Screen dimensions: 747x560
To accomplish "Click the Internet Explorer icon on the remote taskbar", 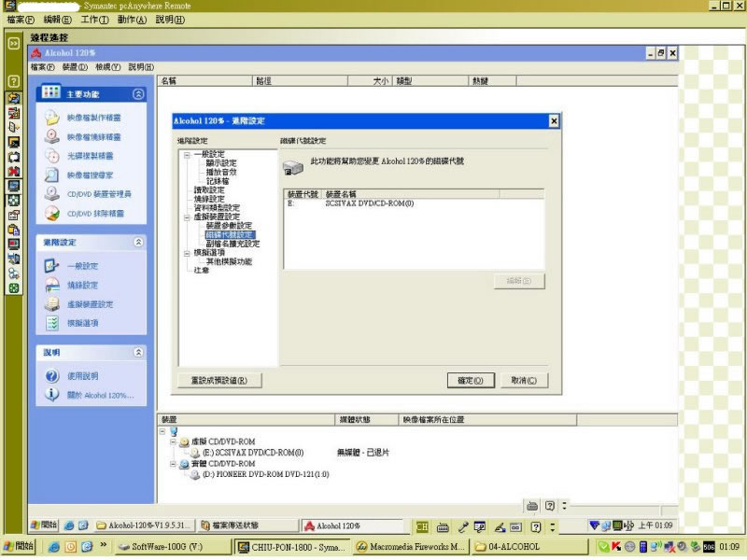I will click(x=69, y=525).
